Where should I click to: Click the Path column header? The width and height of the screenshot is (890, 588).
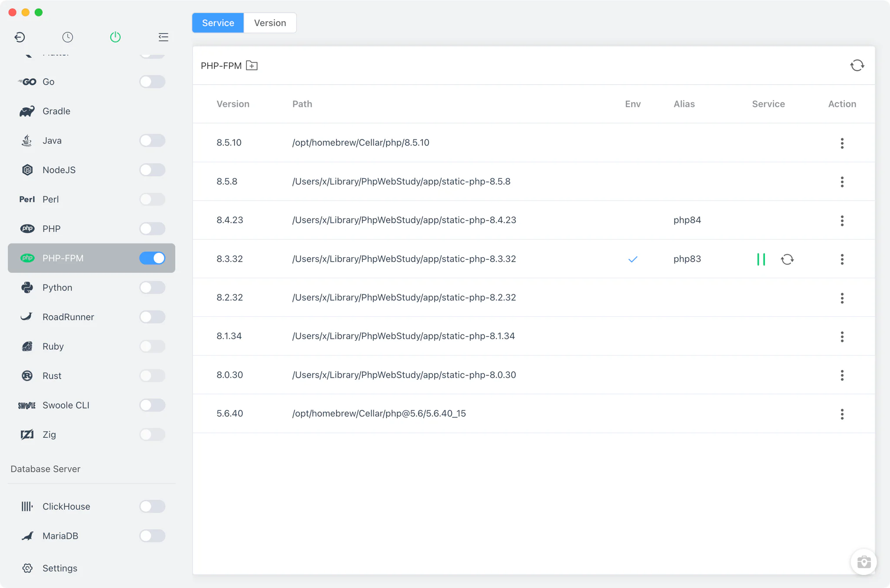click(302, 104)
